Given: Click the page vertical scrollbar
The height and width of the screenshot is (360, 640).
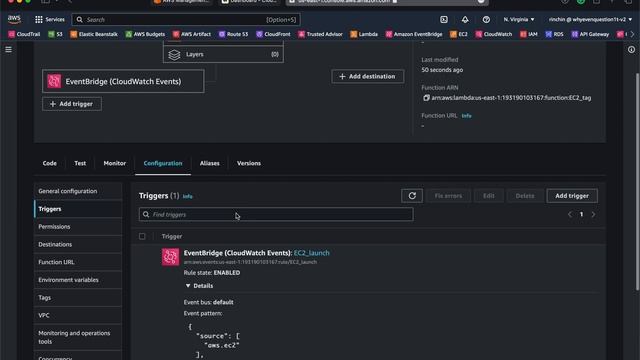Looking at the screenshot, I should [638, 182].
